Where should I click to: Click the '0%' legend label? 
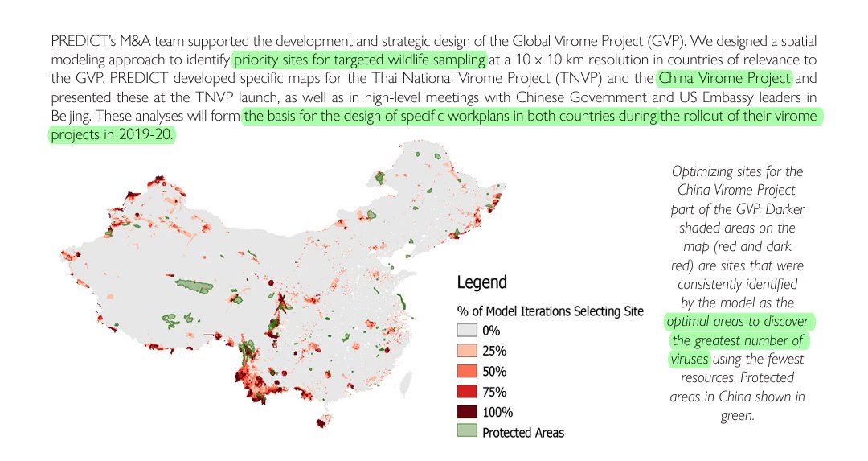[x=491, y=331]
